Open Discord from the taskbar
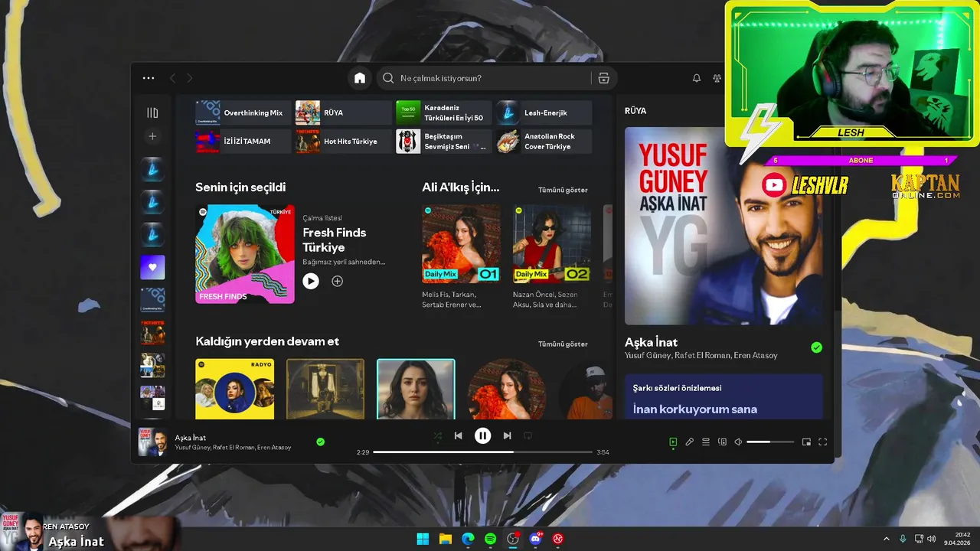980x551 pixels. click(536, 539)
